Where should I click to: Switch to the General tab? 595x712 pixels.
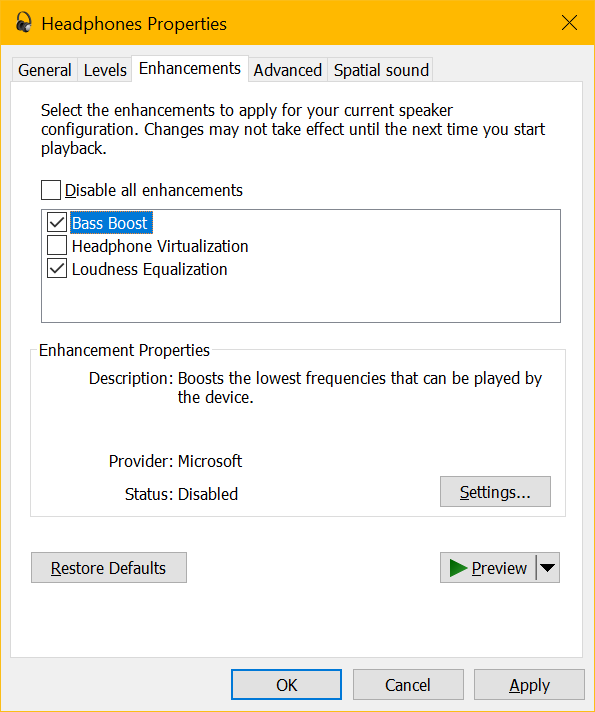[x=45, y=70]
